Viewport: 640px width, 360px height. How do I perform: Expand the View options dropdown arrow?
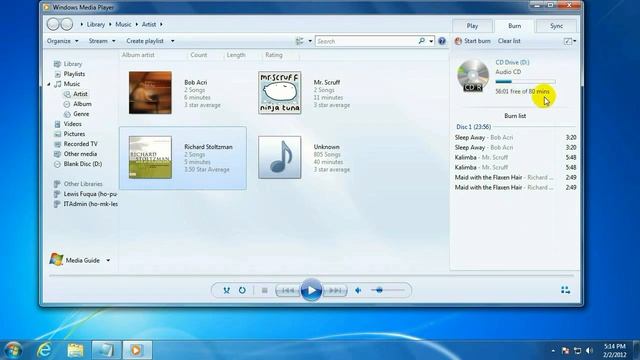tap(310, 41)
